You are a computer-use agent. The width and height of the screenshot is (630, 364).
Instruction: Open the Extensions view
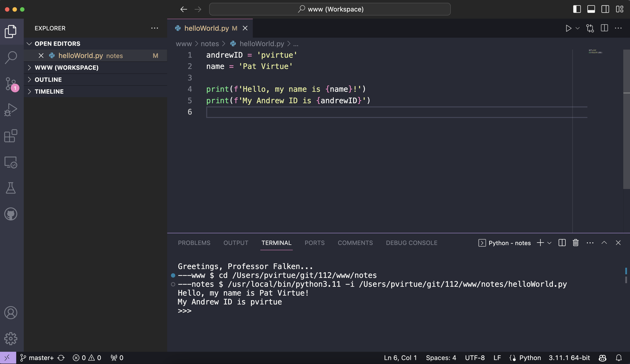click(x=11, y=136)
